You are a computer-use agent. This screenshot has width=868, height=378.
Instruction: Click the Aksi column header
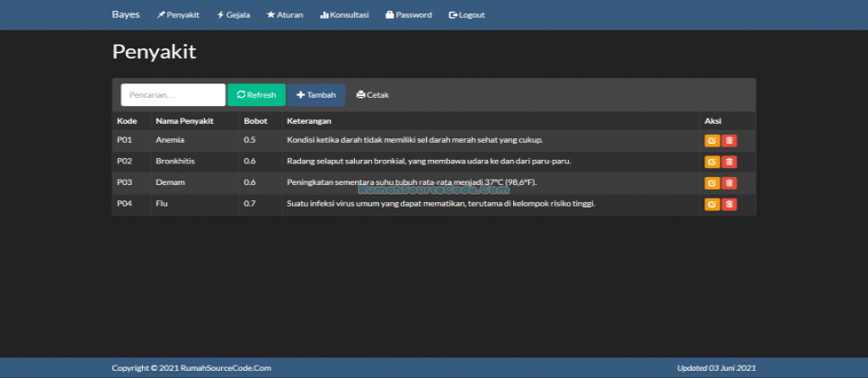713,120
